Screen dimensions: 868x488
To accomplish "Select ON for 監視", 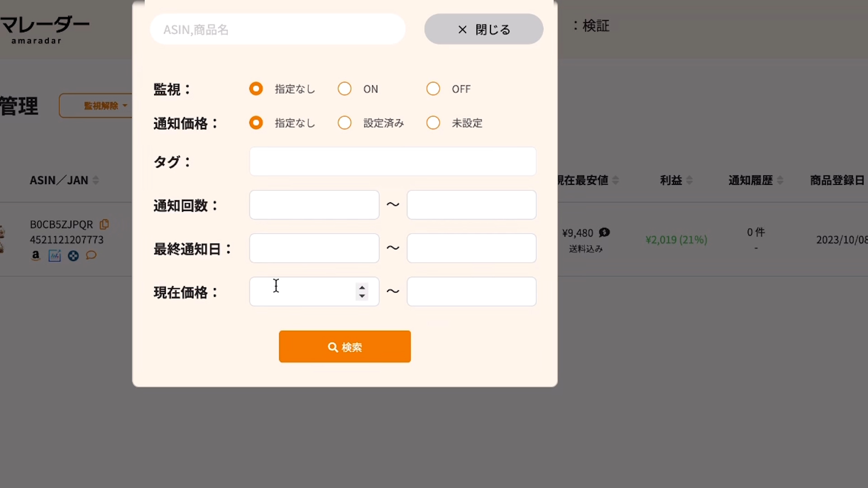I will [344, 89].
